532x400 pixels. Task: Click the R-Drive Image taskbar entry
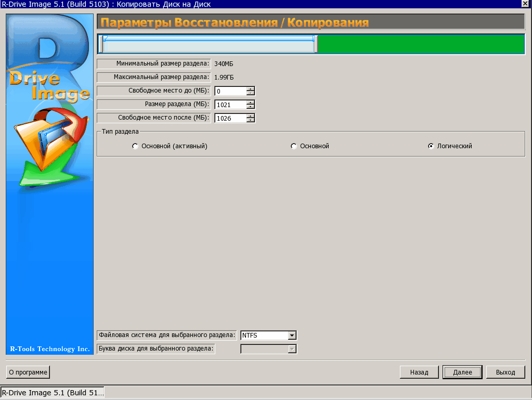point(52,393)
